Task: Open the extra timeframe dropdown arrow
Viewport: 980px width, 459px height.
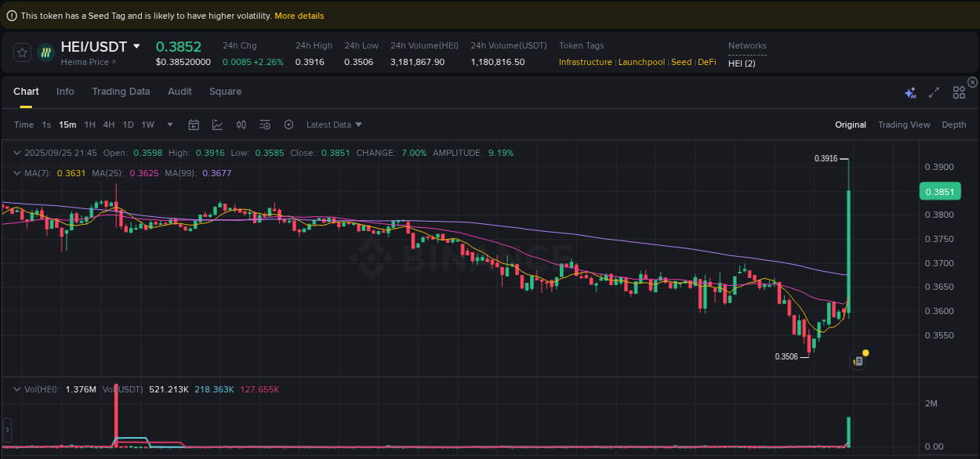Action: point(169,124)
